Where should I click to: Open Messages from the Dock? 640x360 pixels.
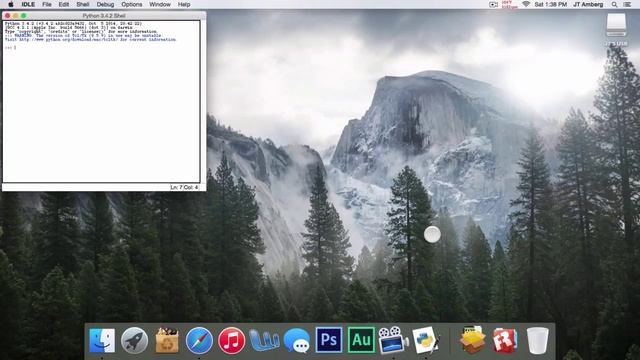(x=297, y=341)
